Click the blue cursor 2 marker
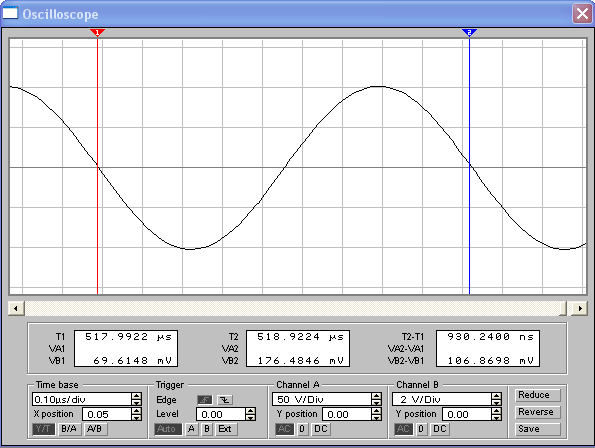Viewport: 595px width, 448px height. [469, 33]
